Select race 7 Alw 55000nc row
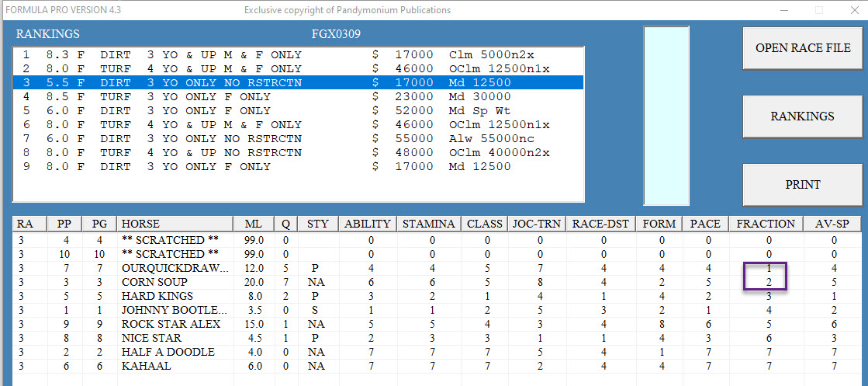Viewport: 868px width, 386px height. (299, 138)
